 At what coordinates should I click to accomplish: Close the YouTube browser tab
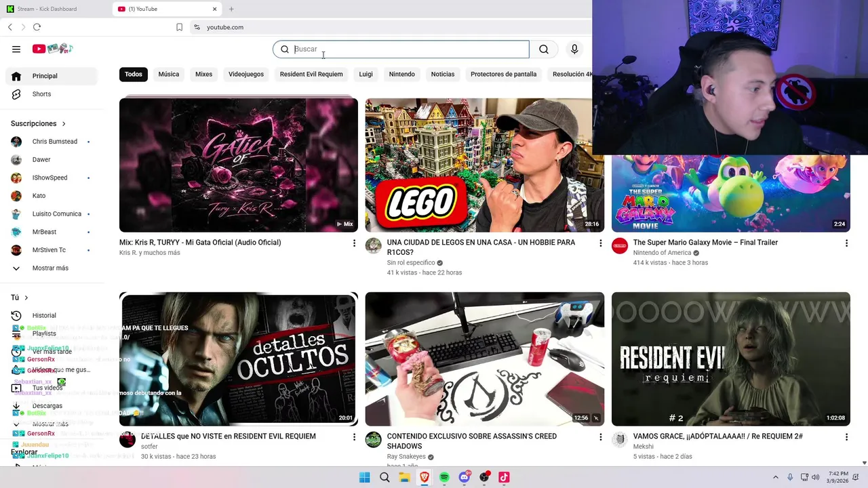215,9
